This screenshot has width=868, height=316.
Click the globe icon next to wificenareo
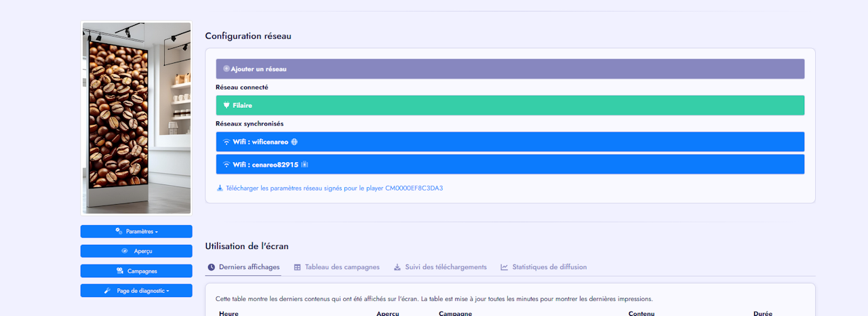pos(294,142)
